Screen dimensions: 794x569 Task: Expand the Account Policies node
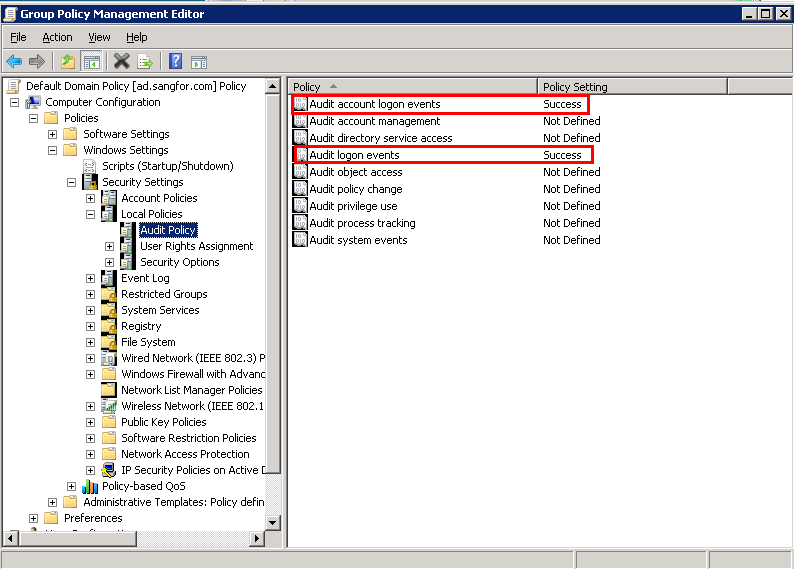[90, 198]
